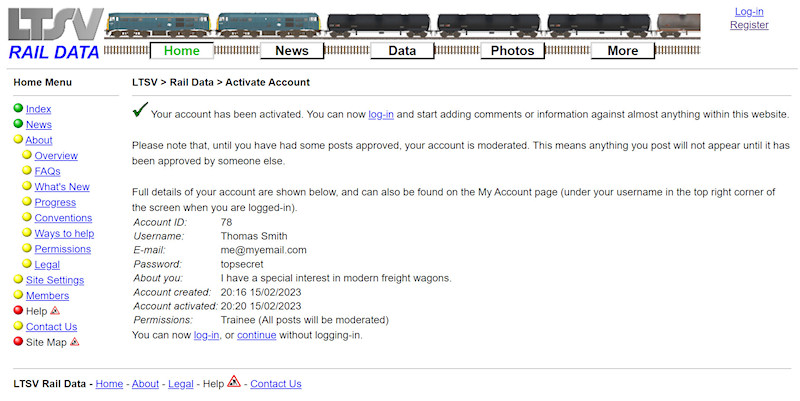Expand the More navigation menu
Viewport: 800px width, 401px height.
622,51
